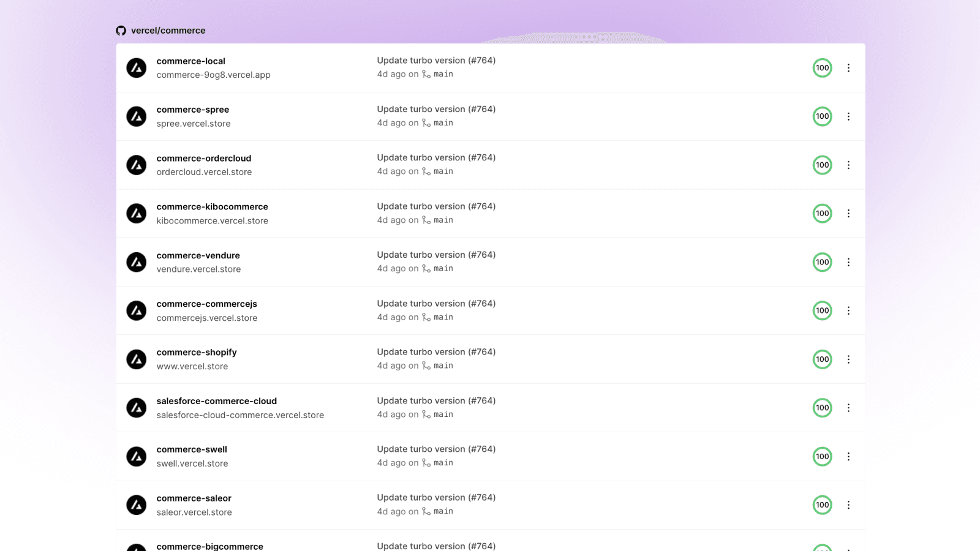Image resolution: width=980 pixels, height=551 pixels.
Task: Open the overflow menu for commerce-vendure
Action: [x=849, y=262]
